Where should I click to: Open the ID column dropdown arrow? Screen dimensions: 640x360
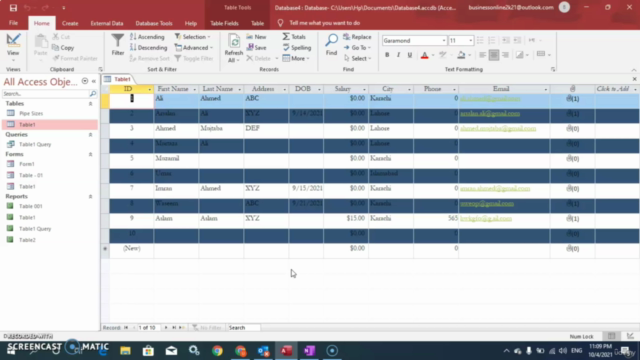coord(149,89)
